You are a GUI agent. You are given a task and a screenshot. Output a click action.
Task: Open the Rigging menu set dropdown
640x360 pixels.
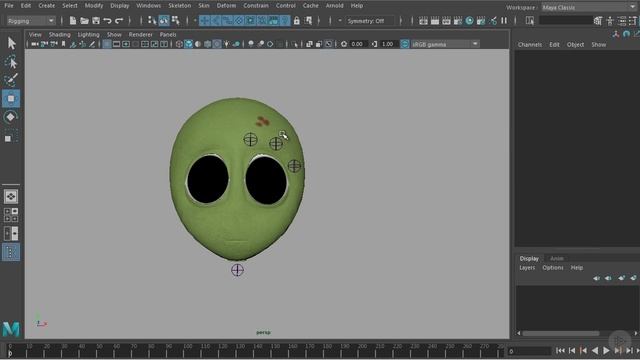point(31,21)
